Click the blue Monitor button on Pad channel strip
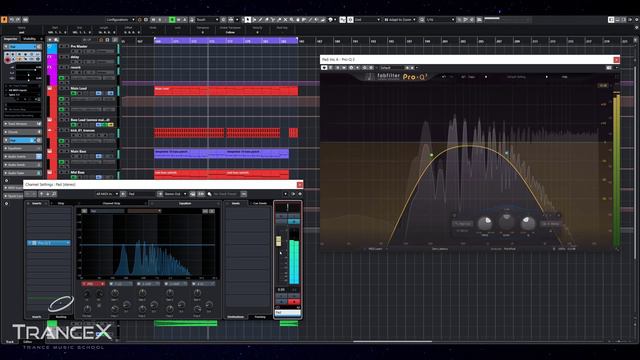The width and height of the screenshot is (640, 360). [281, 302]
